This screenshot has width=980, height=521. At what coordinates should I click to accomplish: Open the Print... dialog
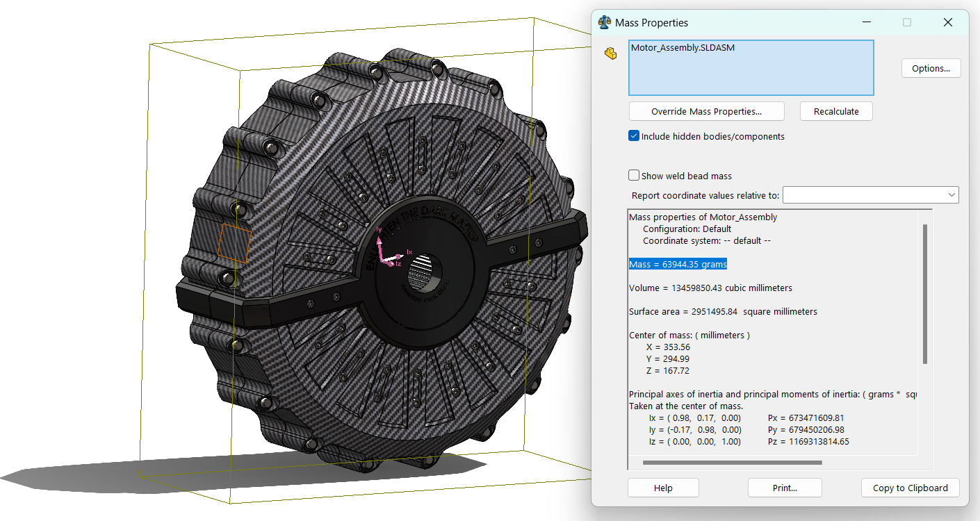pos(785,488)
